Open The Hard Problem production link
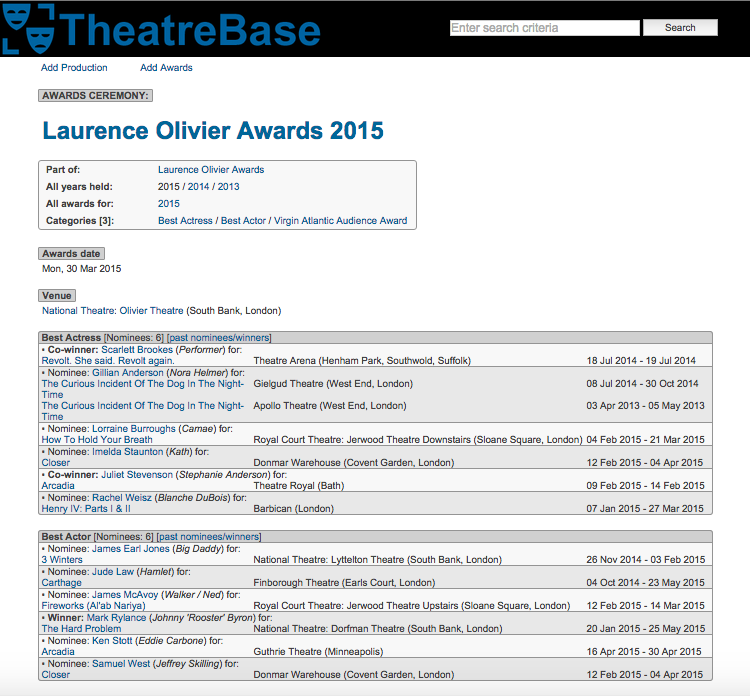Screen dimensions: 750x696 (x=81, y=629)
